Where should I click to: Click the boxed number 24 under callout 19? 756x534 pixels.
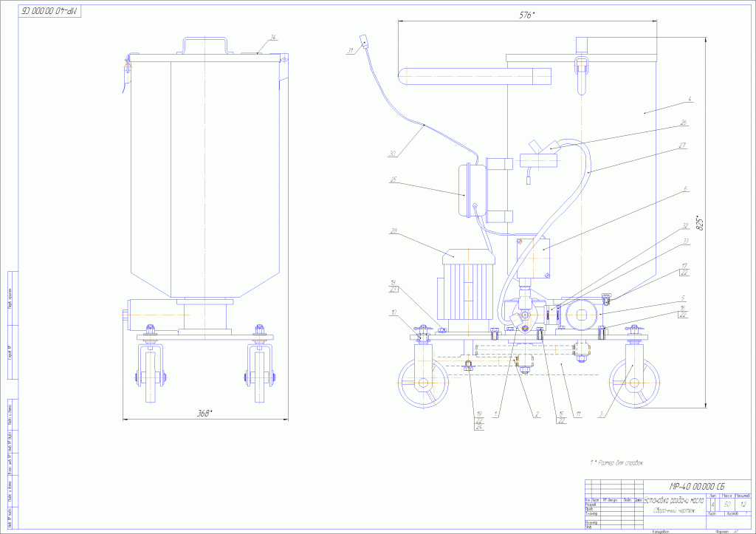pos(478,427)
